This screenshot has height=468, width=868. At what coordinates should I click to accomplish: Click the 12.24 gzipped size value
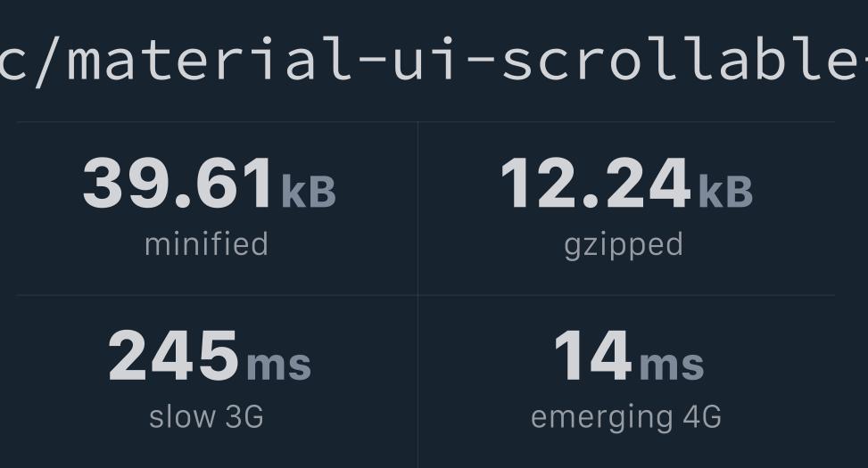[595, 184]
